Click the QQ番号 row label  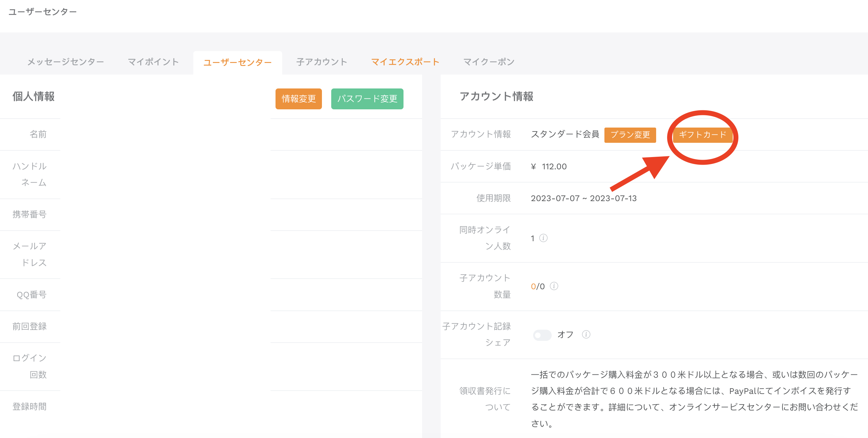pyautogui.click(x=32, y=295)
